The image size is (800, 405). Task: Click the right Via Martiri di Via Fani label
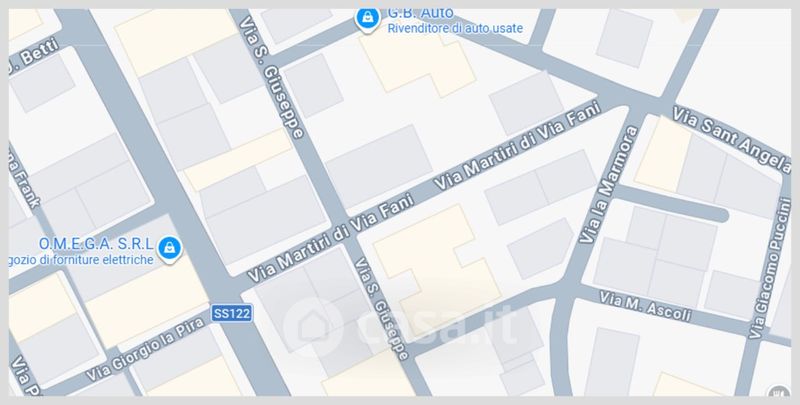(x=517, y=146)
